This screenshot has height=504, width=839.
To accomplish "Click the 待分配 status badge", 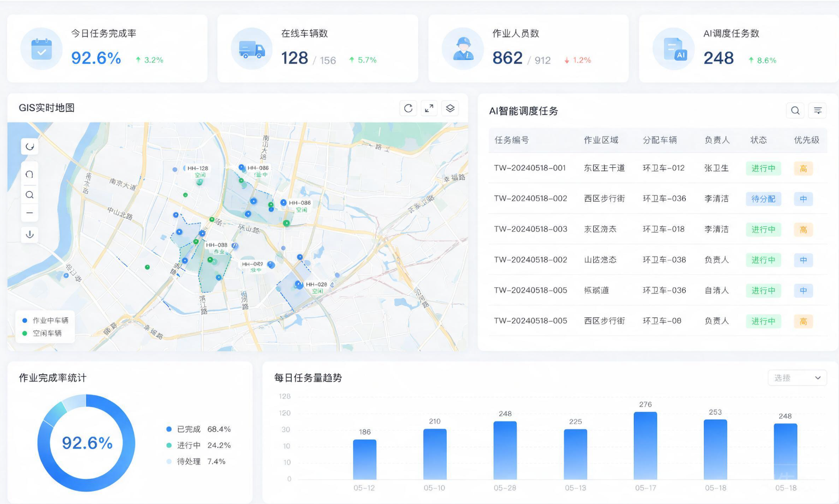I will point(763,199).
